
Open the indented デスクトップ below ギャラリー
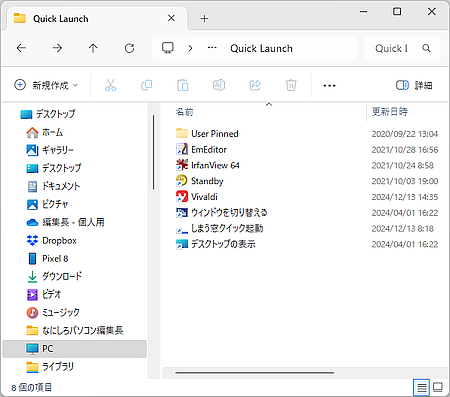coord(53,168)
